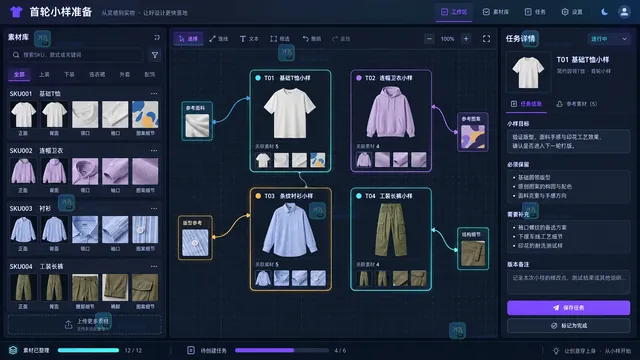The height and width of the screenshot is (360, 640).
Task: Click the 待创建任务 progress bar
Action: pos(282,350)
